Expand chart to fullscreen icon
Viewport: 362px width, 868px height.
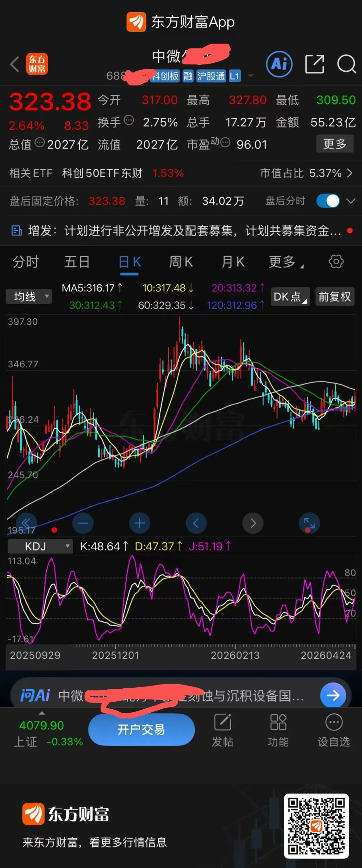309,523
